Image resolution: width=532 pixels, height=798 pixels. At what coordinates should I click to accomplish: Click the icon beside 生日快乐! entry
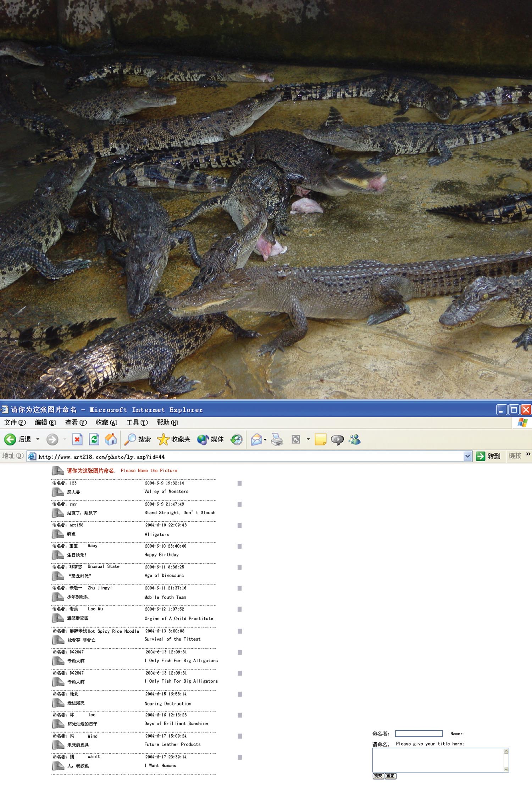point(58,555)
